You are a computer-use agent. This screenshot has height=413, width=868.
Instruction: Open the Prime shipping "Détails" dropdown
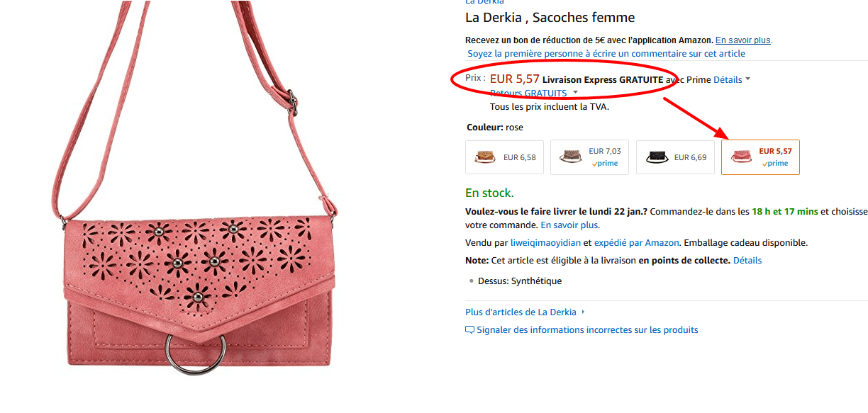click(x=728, y=79)
